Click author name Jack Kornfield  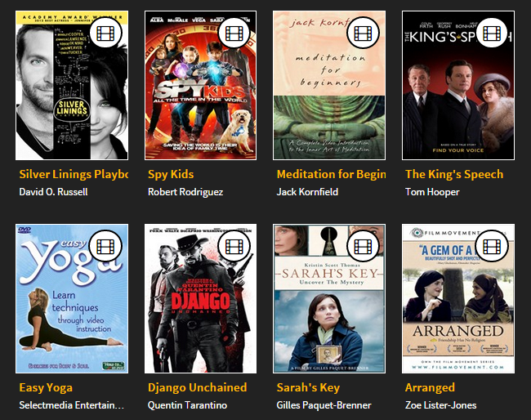pyautogui.click(x=307, y=192)
